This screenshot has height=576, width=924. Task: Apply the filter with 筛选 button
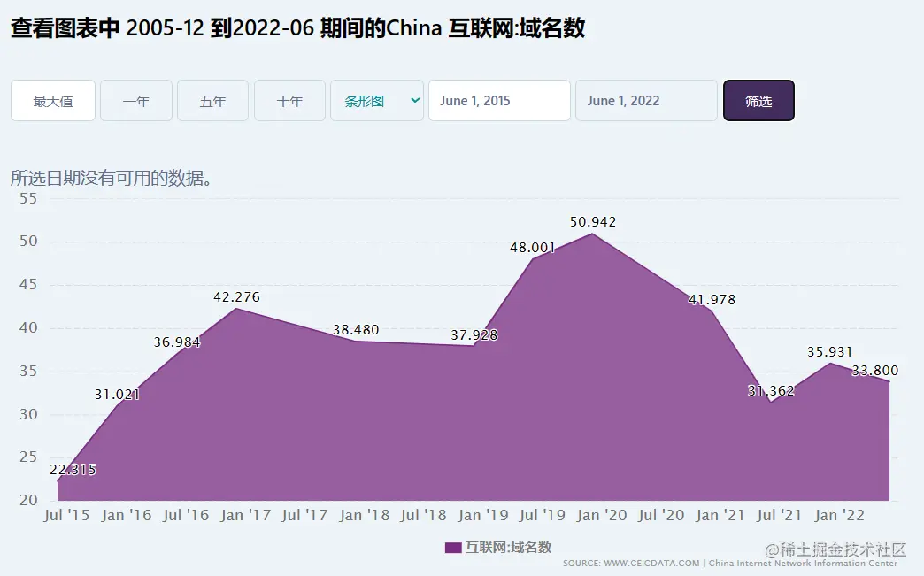(x=759, y=101)
